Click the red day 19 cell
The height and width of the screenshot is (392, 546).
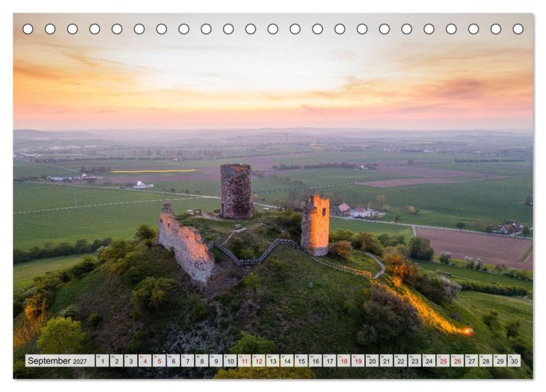coord(358,361)
